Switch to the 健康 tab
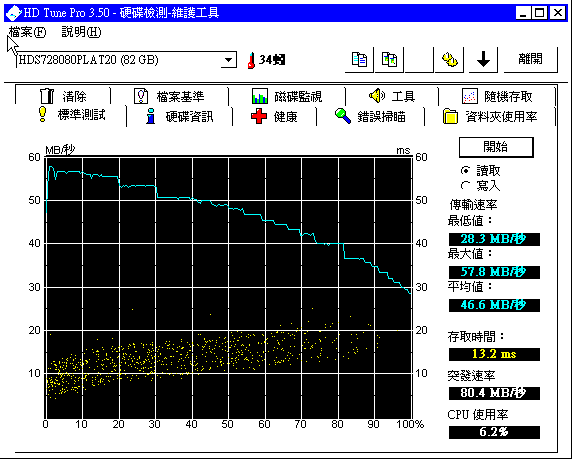This screenshot has height=459, width=572. [274, 116]
